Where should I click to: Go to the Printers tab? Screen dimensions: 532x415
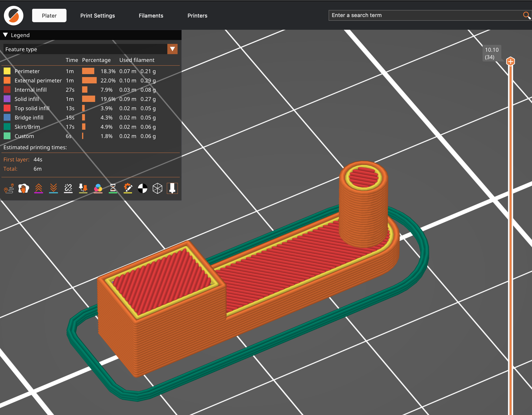tap(197, 16)
